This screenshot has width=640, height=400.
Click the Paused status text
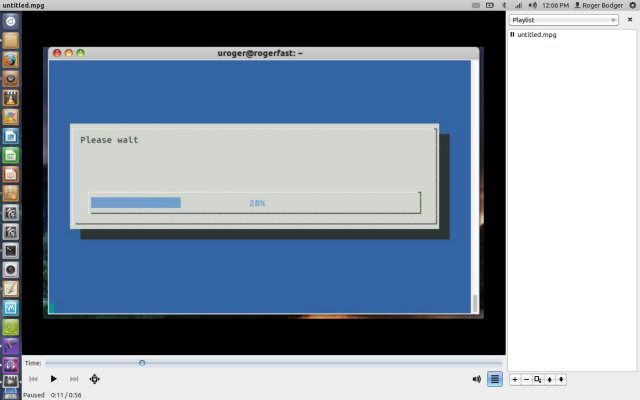(34, 395)
